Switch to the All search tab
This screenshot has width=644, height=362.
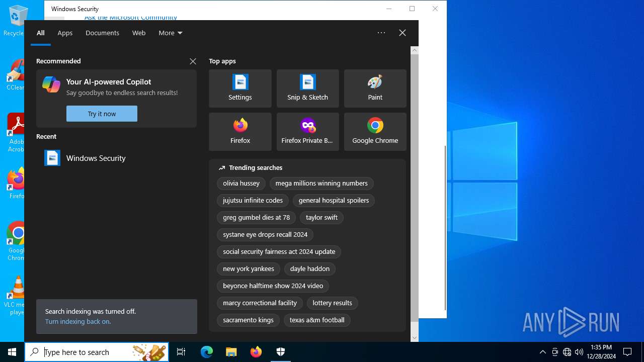tap(41, 33)
